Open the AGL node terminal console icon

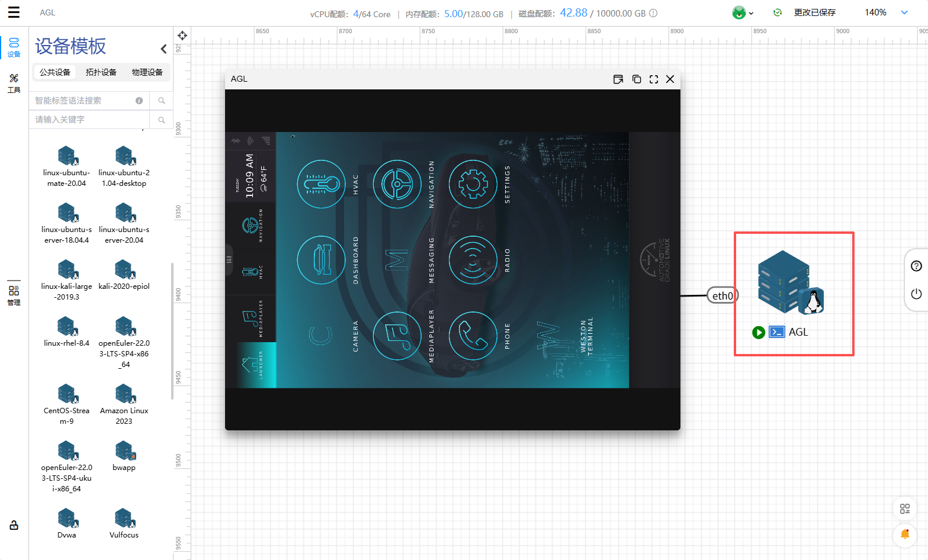coord(777,332)
